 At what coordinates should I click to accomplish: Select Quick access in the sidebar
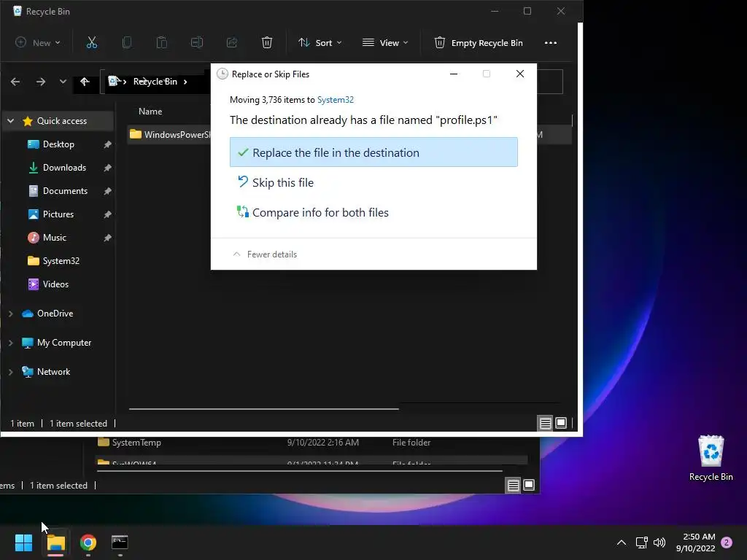62,121
